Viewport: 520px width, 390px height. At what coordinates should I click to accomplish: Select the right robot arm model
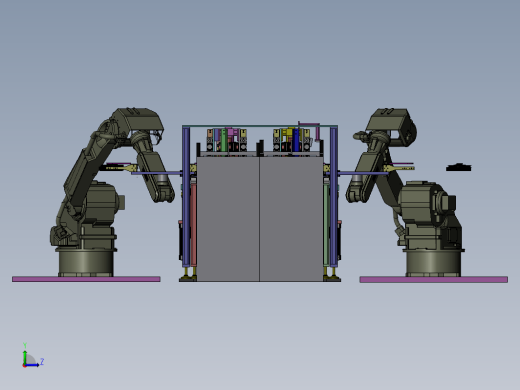(x=405, y=192)
